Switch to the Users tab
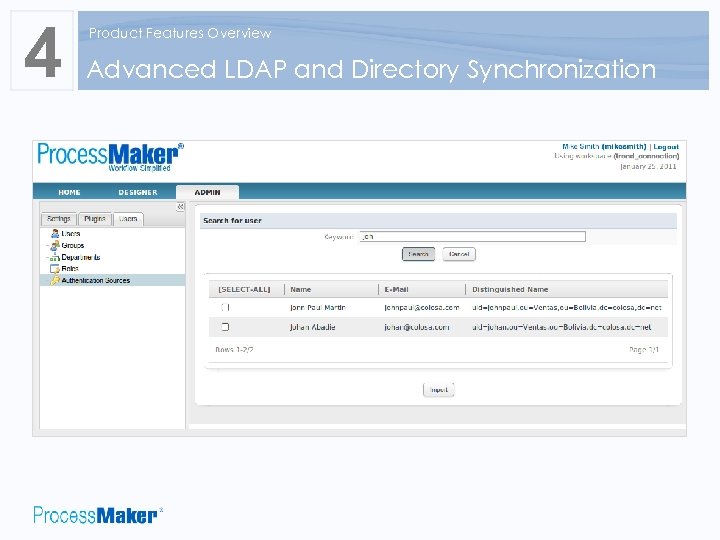This screenshot has width=720, height=540. point(128,219)
